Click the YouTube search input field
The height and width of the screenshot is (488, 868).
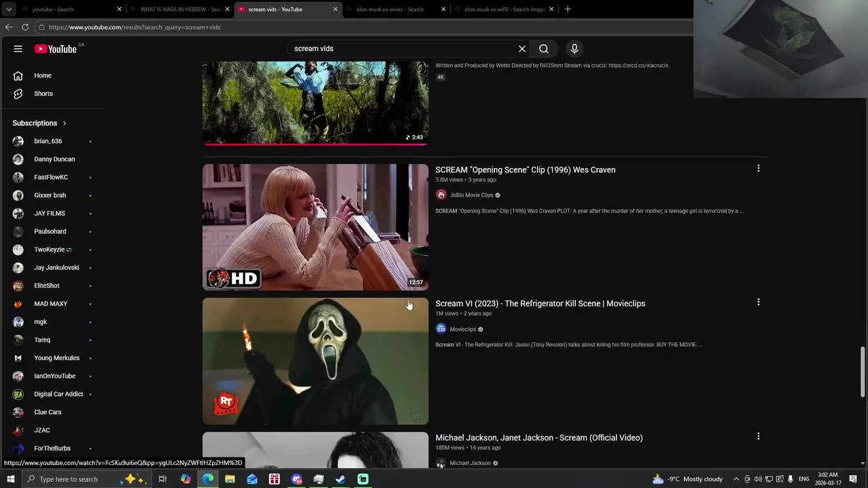403,49
